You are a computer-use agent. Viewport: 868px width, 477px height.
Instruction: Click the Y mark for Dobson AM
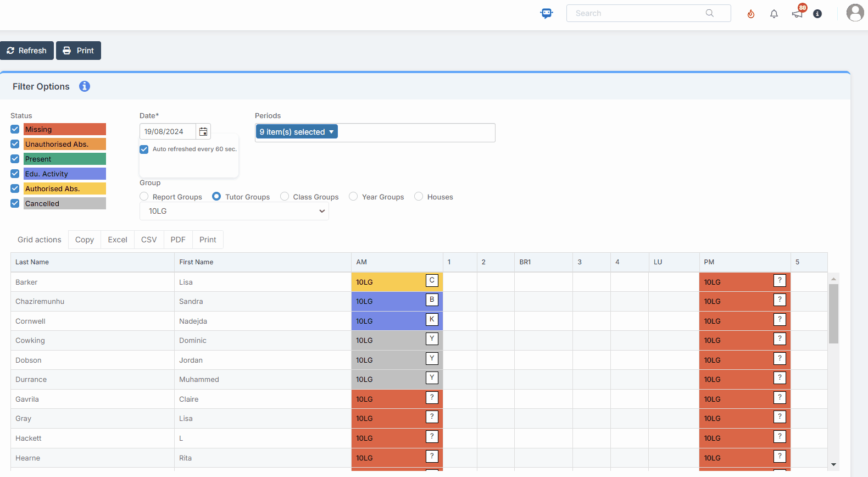coord(432,358)
